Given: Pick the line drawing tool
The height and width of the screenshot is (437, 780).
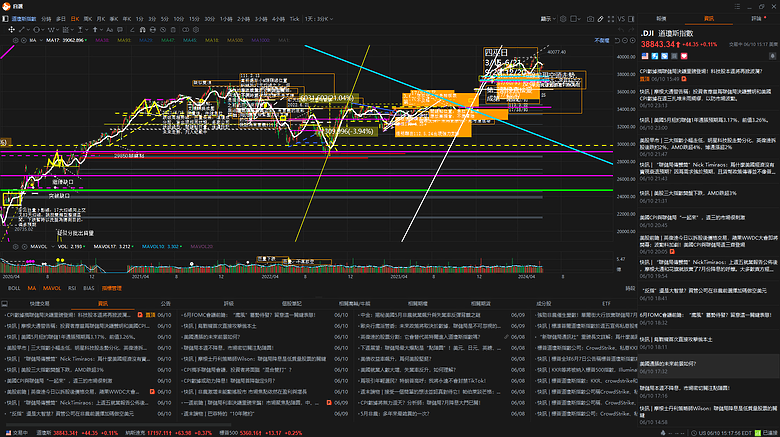Looking at the screenshot, I should pos(21,30).
